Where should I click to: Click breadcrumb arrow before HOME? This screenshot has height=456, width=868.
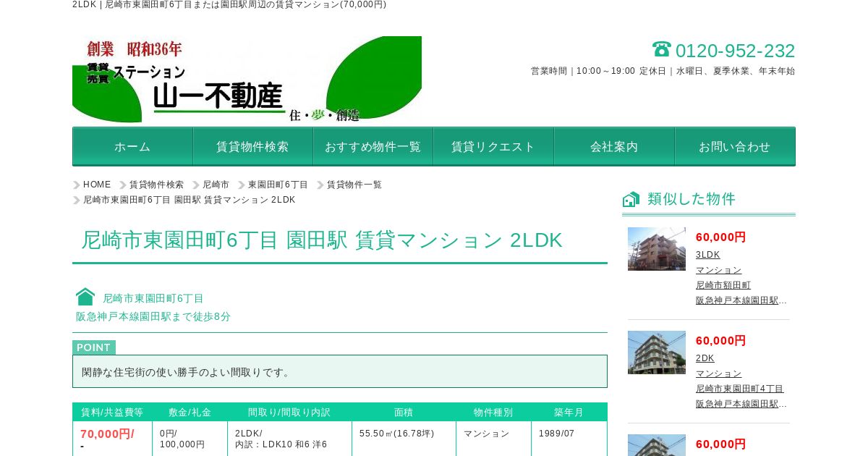click(77, 185)
